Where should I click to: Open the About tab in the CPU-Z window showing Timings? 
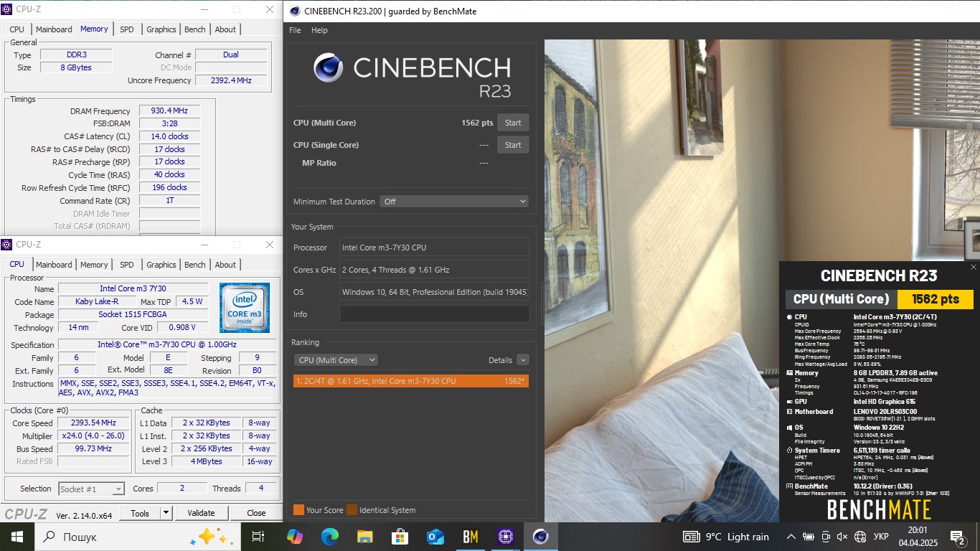click(225, 29)
